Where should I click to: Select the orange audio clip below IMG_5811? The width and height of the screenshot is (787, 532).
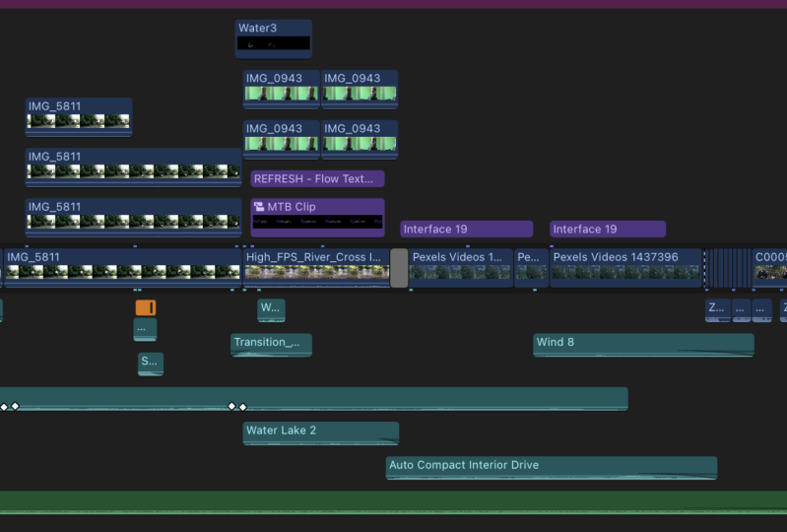(146, 307)
